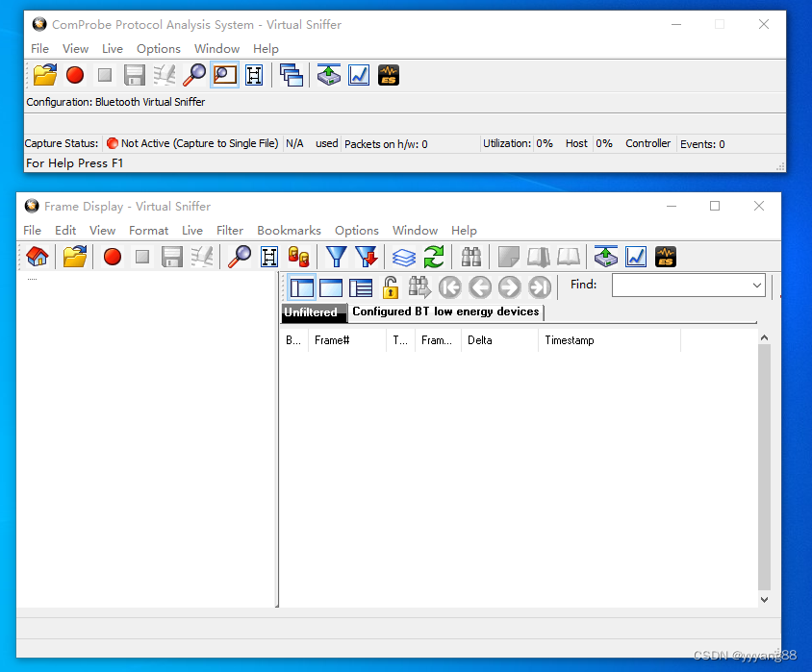
Task: Open Live menu in ComProbe main window
Action: tap(113, 49)
